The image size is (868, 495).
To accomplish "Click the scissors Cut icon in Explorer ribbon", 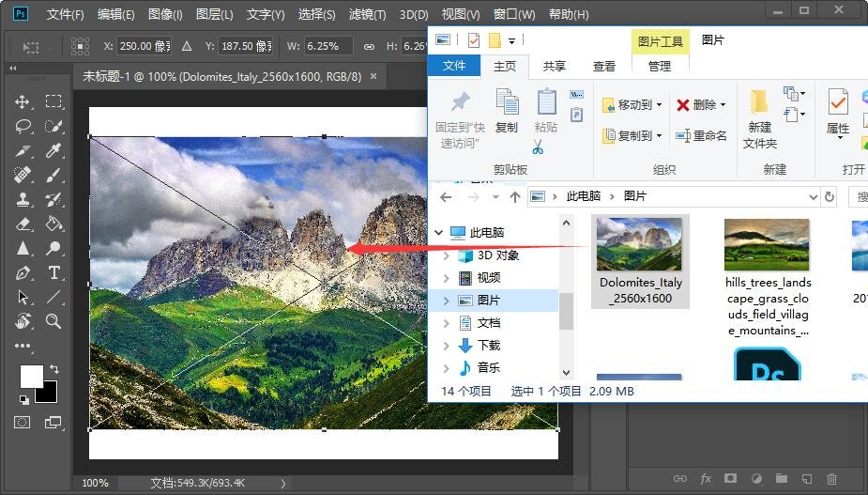I will (x=538, y=147).
